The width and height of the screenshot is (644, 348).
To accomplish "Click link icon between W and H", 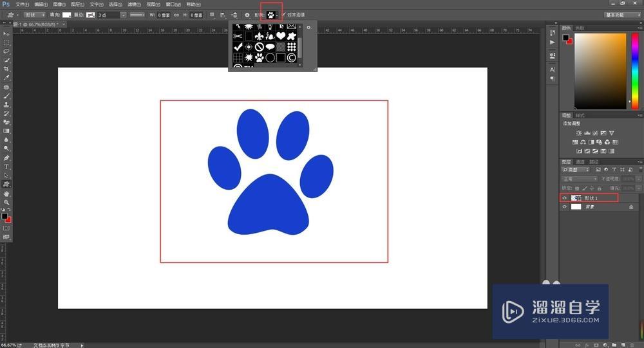I will pos(176,15).
